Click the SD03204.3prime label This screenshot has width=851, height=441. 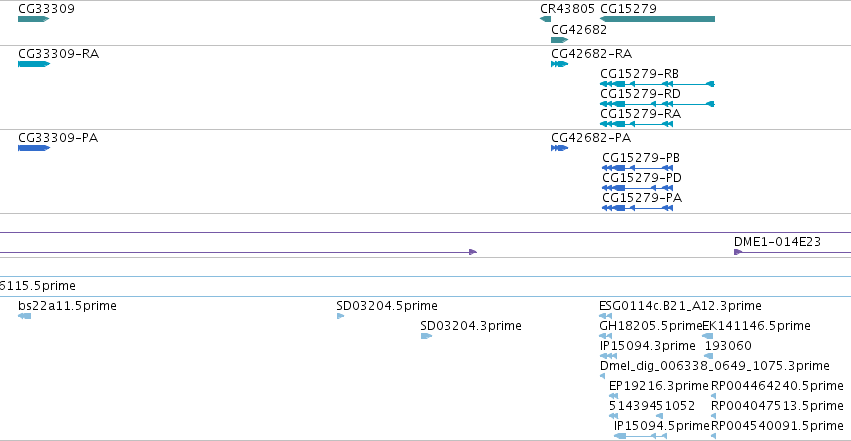(x=471, y=326)
